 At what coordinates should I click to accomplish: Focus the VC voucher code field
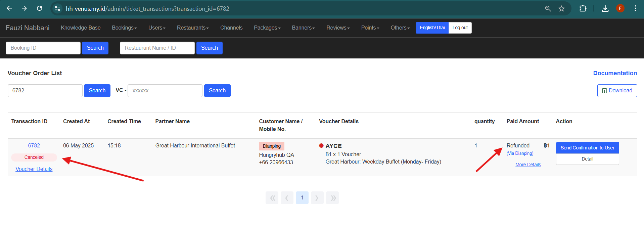coord(165,91)
